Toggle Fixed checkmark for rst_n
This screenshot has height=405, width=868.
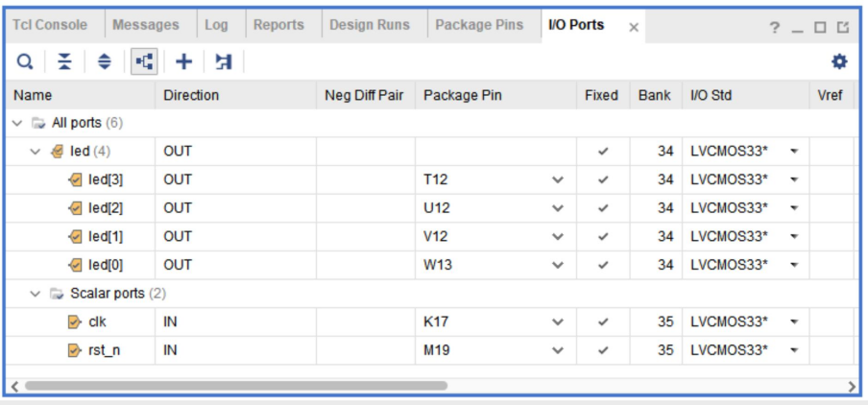click(x=602, y=350)
